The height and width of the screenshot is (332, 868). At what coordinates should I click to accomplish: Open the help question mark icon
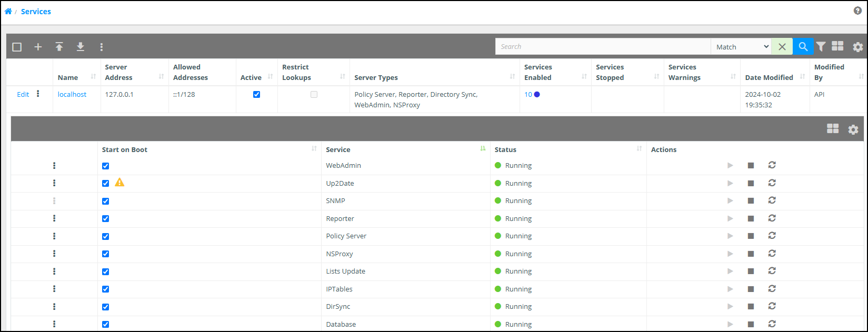click(x=857, y=11)
